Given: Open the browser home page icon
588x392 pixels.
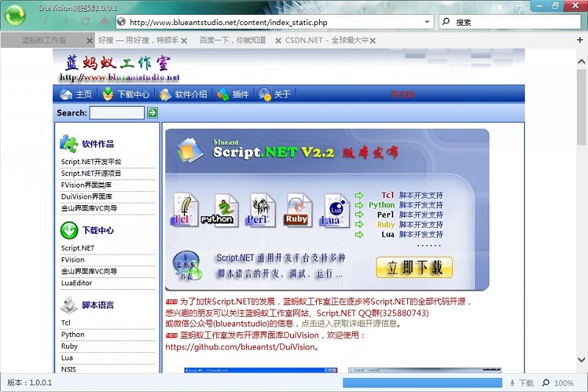Looking at the screenshot, I should click(104, 21).
